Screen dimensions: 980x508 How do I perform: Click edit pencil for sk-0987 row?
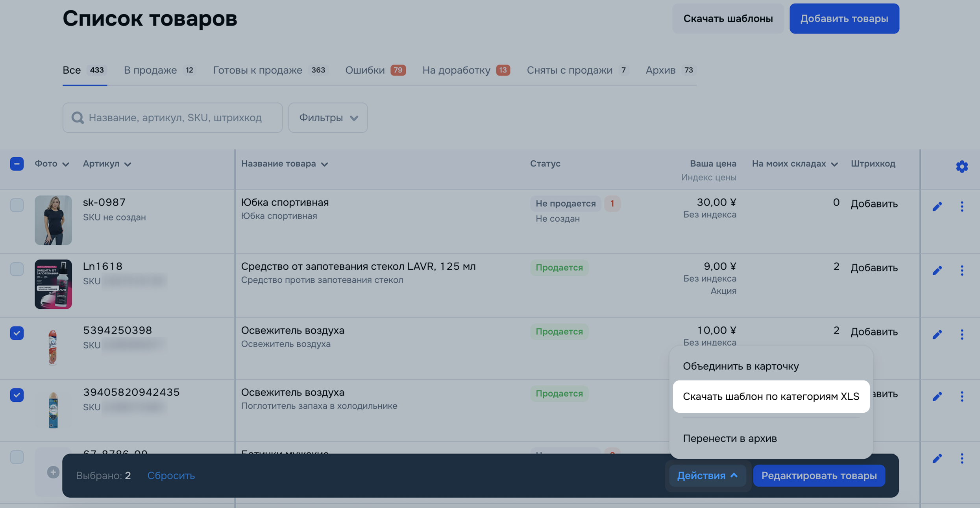click(937, 206)
